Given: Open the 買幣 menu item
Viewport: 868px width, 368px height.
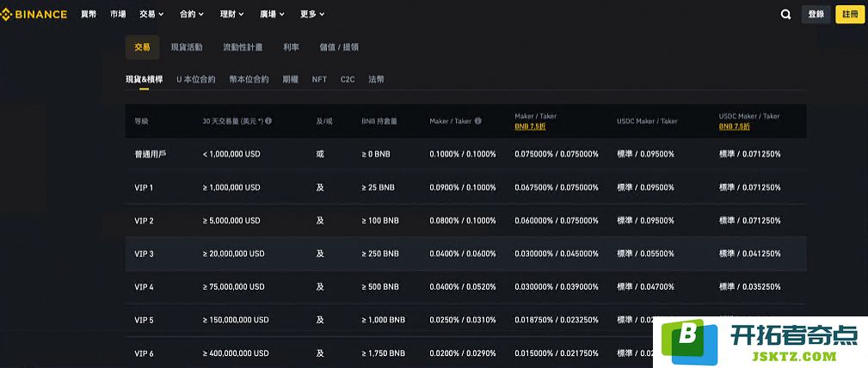Looking at the screenshot, I should 89,15.
